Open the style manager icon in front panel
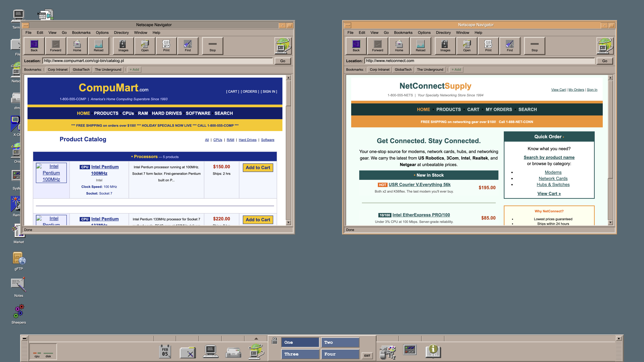Screen dimensions: 644x362 tap(387, 352)
